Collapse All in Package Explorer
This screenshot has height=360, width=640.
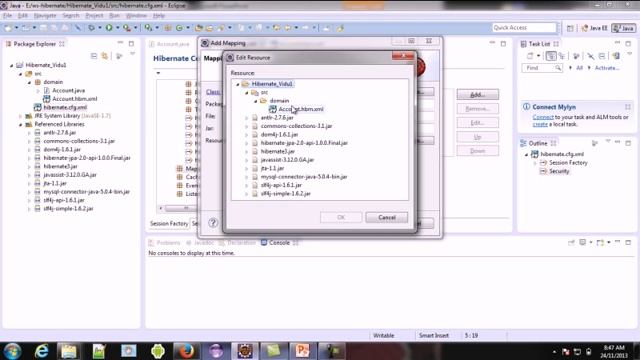pyautogui.click(x=94, y=56)
